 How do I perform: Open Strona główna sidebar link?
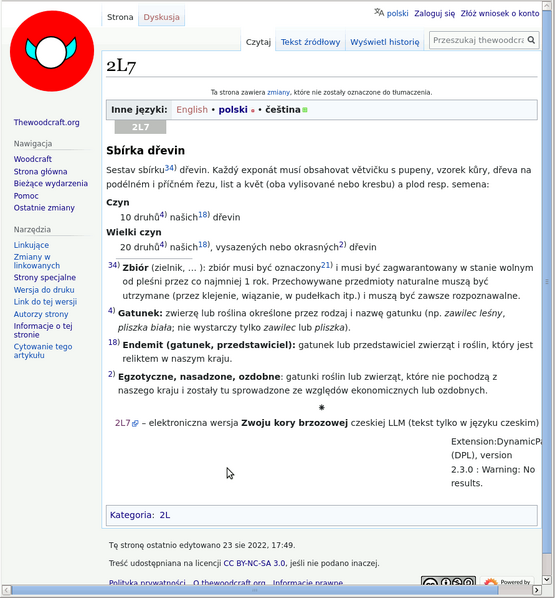click(40, 172)
